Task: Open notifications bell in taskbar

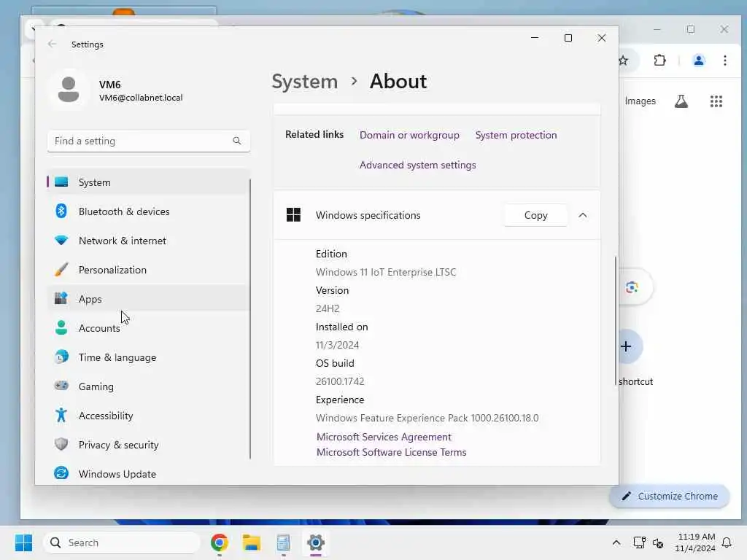Action: point(727,542)
